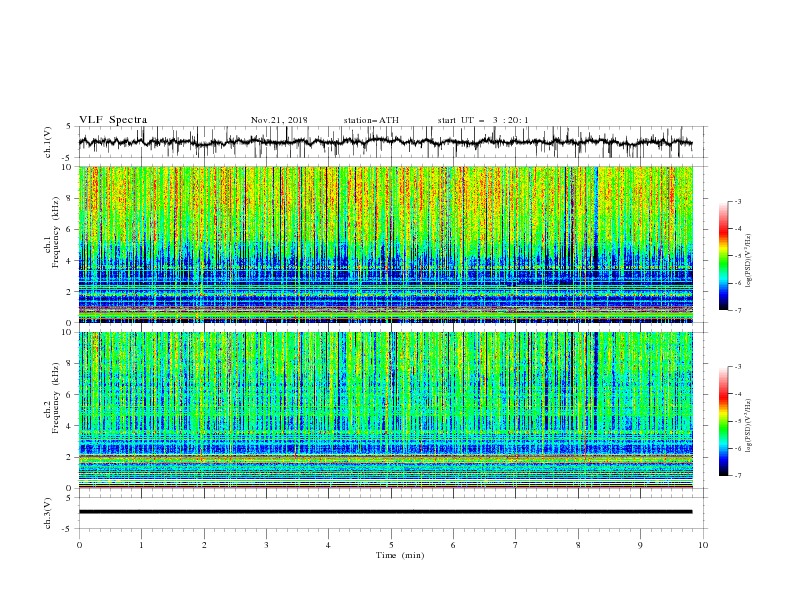Image resolution: width=792 pixels, height=612 pixels.
Task: Click the "6" kHz tick on ch.2 spectrogram axis
Action: pyautogui.click(x=69, y=395)
